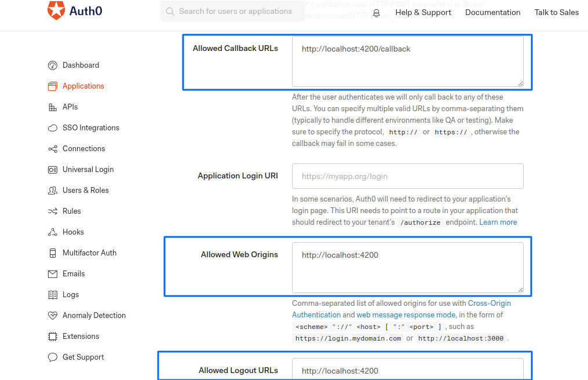Image resolution: width=588 pixels, height=380 pixels.
Task: Select Multifactor Auth in sidebar
Action: pos(89,253)
